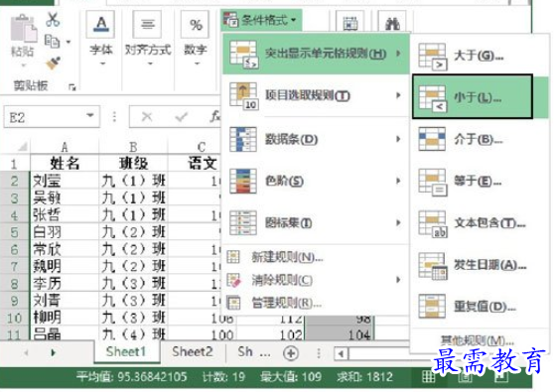Screen dimensions: 554x392
Task: Expand Top/Bottom Rules (项目选取规则) submenu arrow
Action: click(398, 95)
